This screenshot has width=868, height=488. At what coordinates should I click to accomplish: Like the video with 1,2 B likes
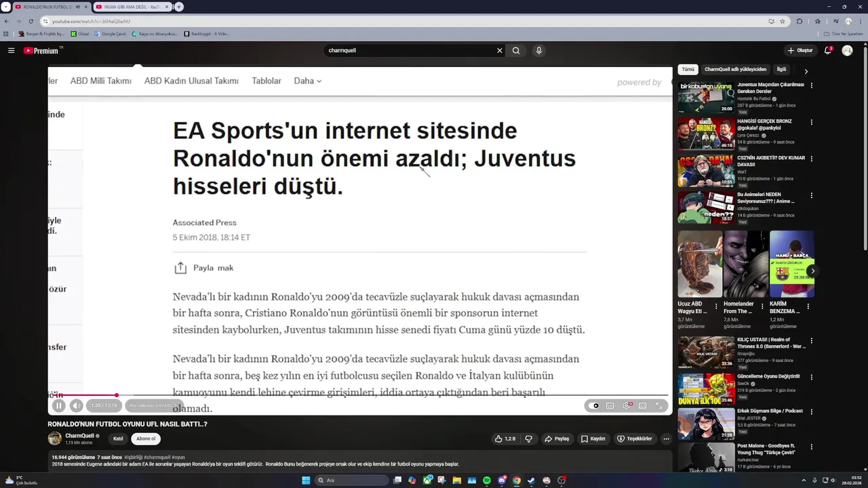click(505, 439)
